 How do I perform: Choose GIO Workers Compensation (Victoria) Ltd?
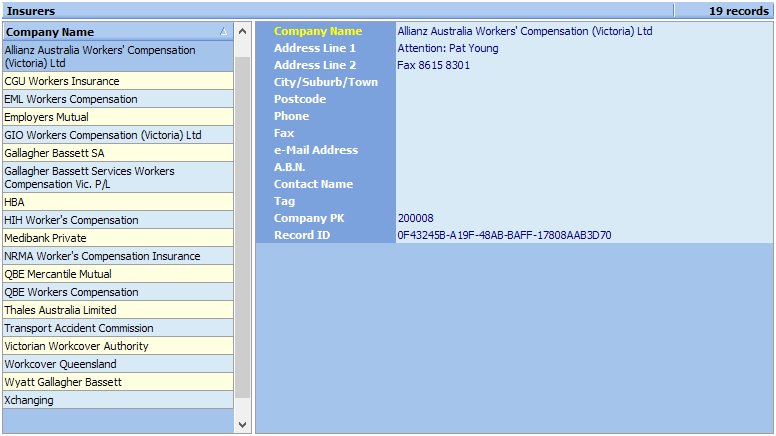click(118, 135)
